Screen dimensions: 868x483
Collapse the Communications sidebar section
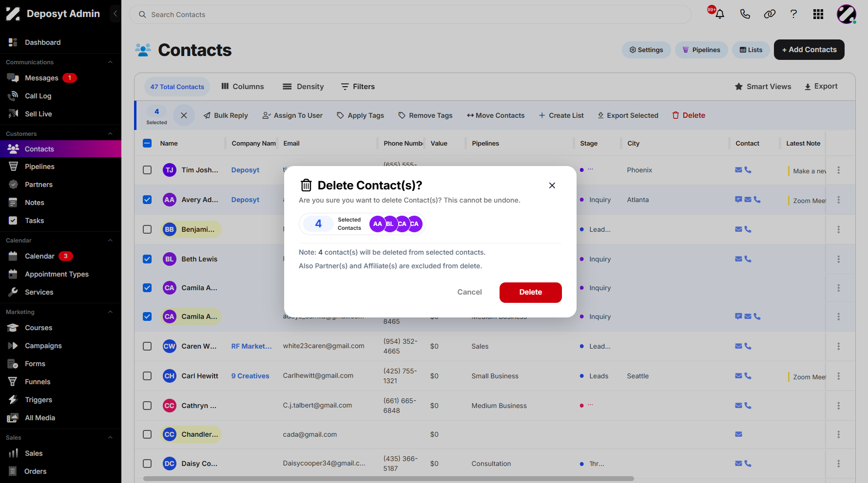point(110,62)
